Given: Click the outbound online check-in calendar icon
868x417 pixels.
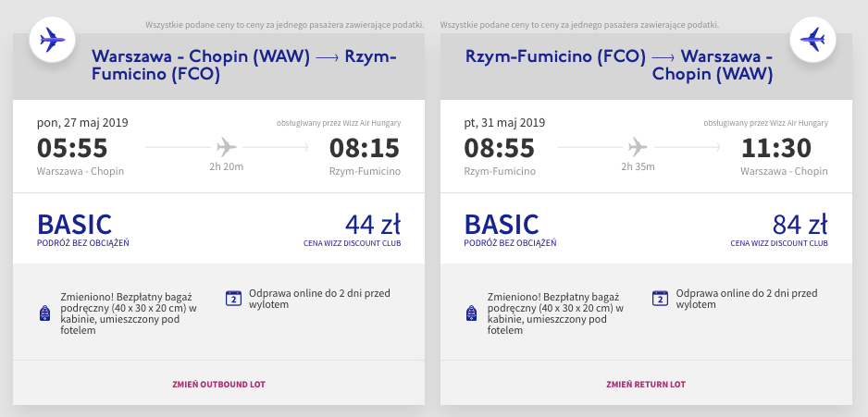Looking at the screenshot, I should [x=234, y=298].
